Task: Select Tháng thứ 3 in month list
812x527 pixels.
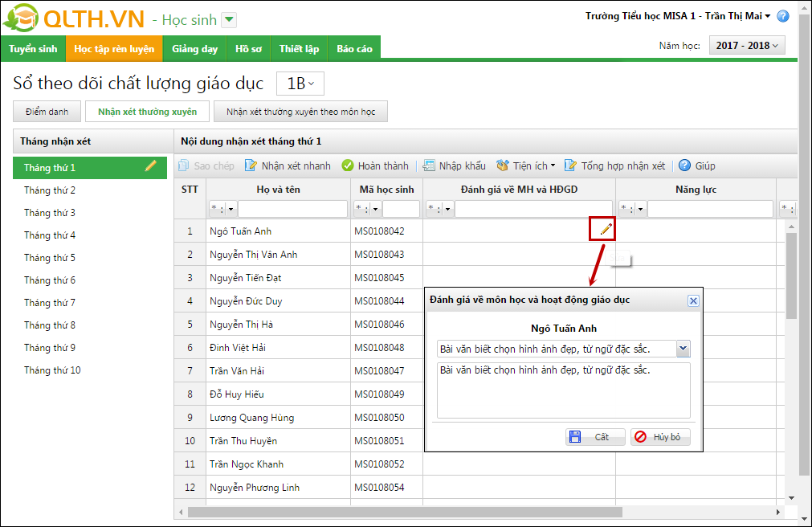Action: coord(90,212)
